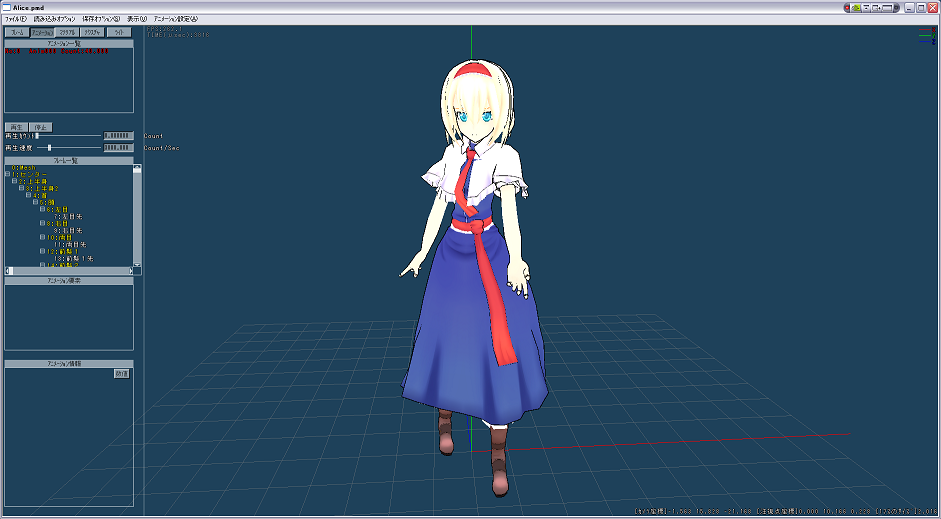Click the red record dot in title bar

(x=847, y=7)
